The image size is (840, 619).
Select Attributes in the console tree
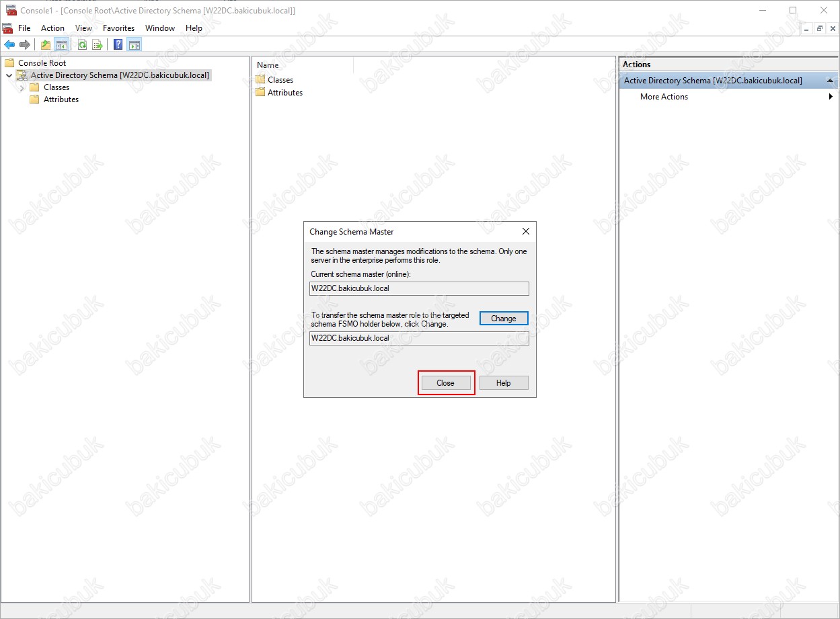(61, 99)
